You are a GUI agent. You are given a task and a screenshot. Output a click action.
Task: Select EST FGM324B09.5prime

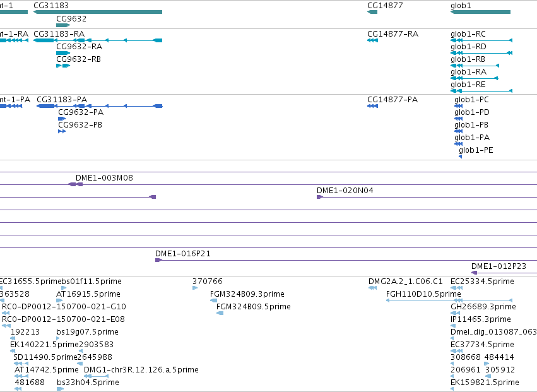click(x=254, y=307)
